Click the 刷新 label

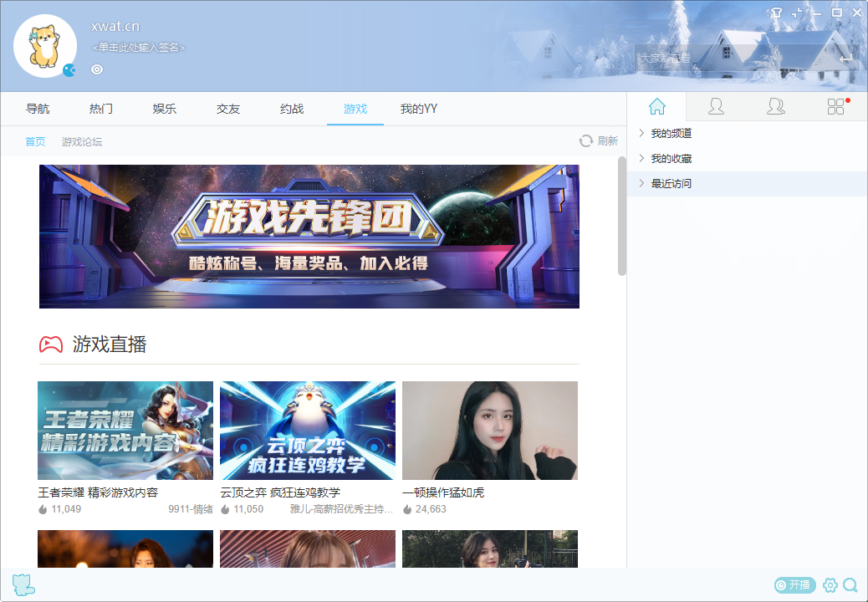(x=608, y=141)
